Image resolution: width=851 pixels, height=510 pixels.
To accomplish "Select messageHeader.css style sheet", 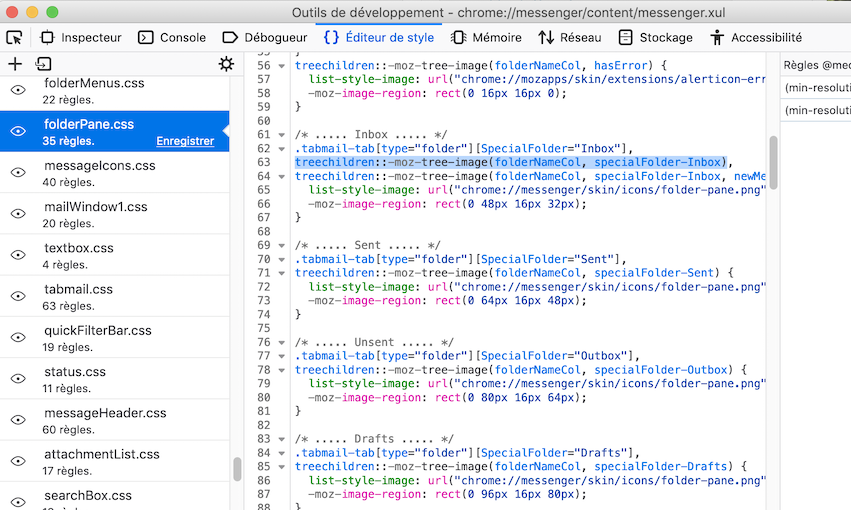I will (105, 413).
